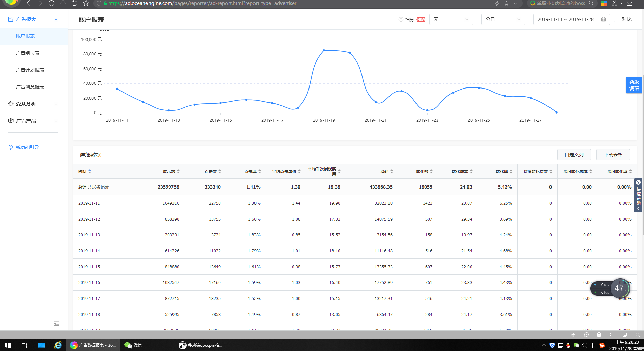
Task: Open the 快速帮助 help question icon
Action: click(638, 182)
